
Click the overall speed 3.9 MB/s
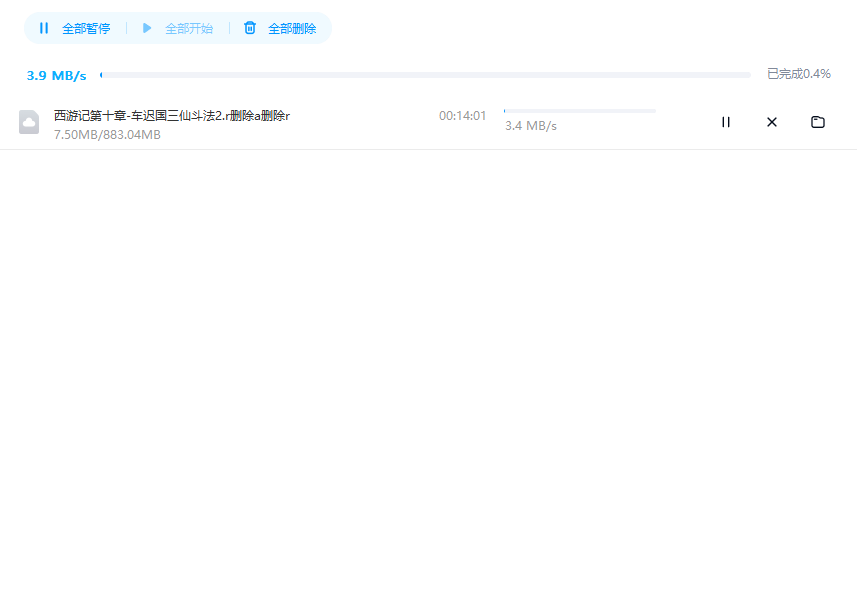pos(57,76)
